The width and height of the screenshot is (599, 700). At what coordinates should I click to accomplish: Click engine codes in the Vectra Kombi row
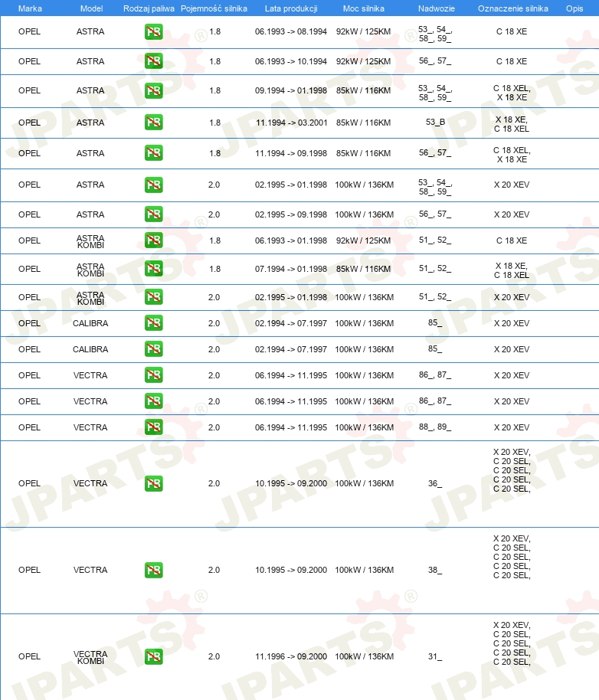[x=512, y=643]
